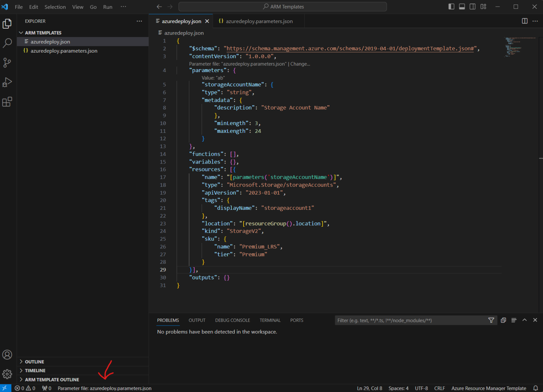Open the Run menu
Viewport: 543px width, 392px height.
(107, 7)
